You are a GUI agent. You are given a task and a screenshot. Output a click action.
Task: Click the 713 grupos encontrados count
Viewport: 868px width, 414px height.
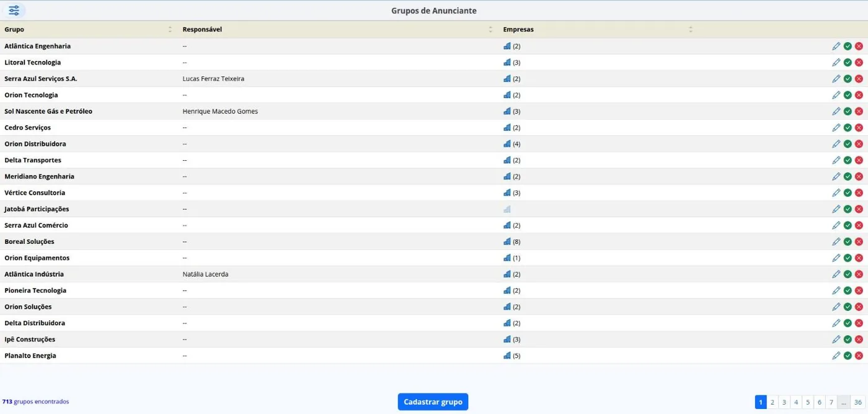pyautogui.click(x=36, y=402)
